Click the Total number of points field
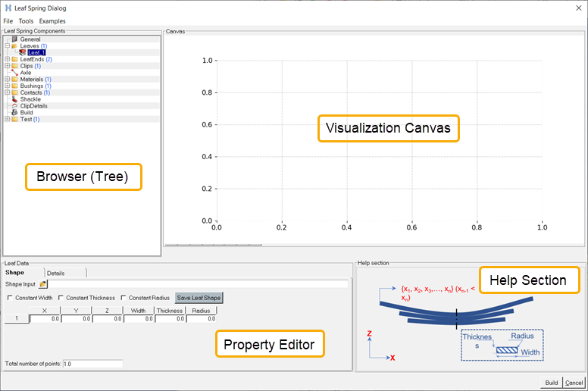This screenshot has width=588, height=391. click(92, 364)
